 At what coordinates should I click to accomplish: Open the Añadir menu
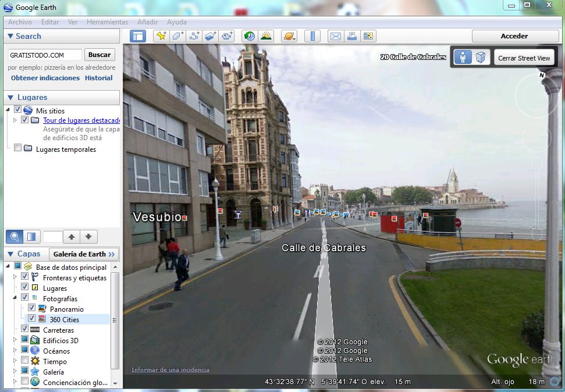[x=147, y=22]
